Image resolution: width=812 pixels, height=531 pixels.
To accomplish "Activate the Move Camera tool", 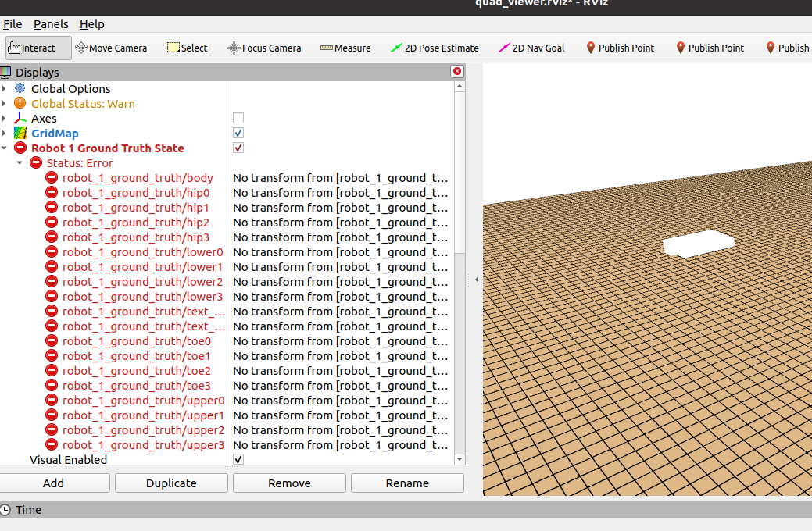I will point(111,48).
